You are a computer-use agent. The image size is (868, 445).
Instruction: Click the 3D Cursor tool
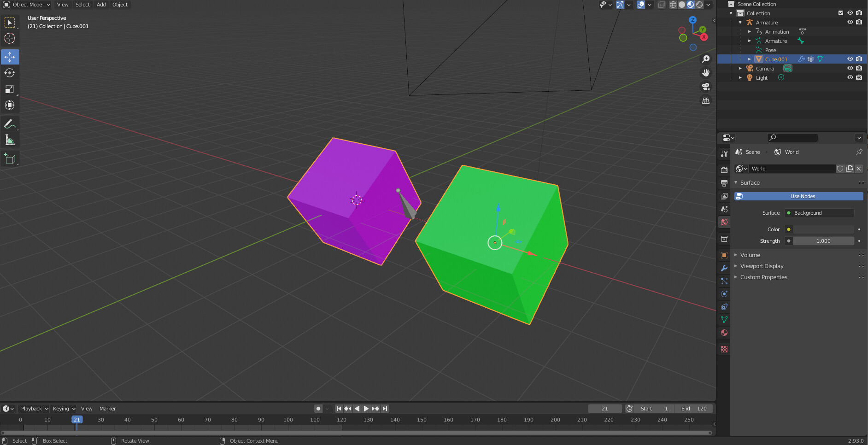[x=10, y=38]
